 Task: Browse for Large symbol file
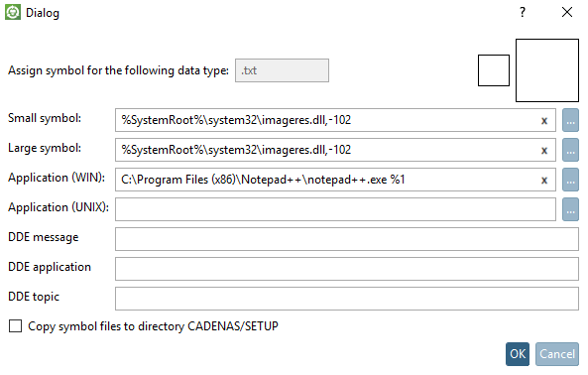coord(570,150)
